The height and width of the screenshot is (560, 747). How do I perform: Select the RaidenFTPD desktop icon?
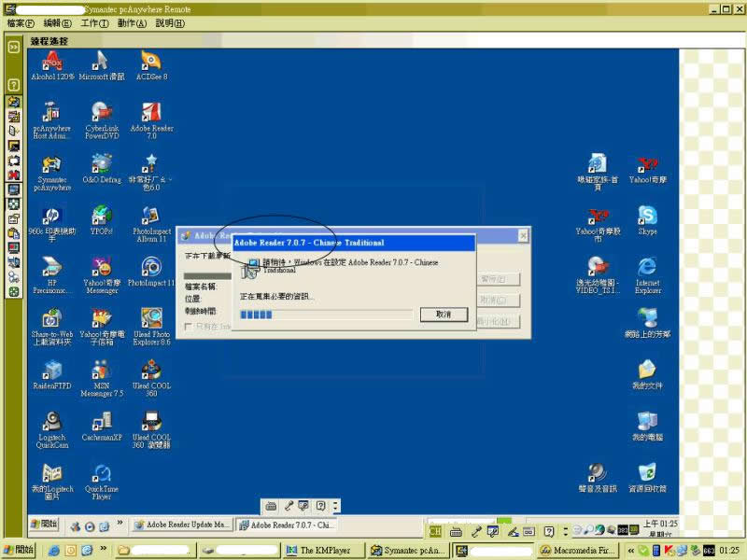tap(52, 375)
